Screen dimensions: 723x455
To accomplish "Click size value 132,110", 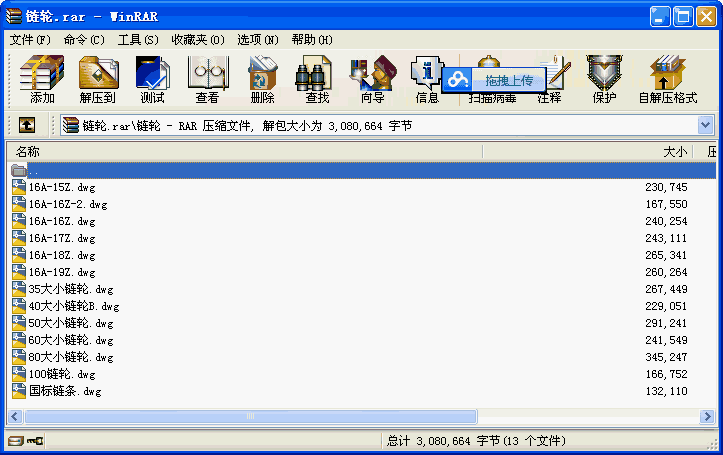I will (666, 391).
